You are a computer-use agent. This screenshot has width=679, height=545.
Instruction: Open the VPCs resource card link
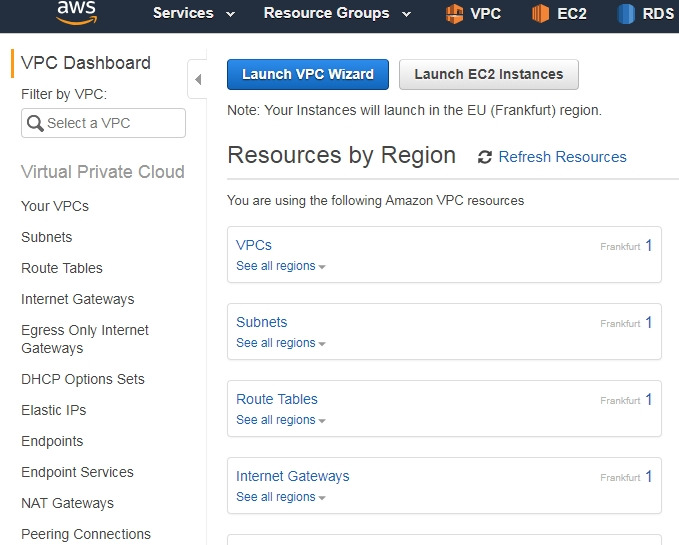point(254,245)
